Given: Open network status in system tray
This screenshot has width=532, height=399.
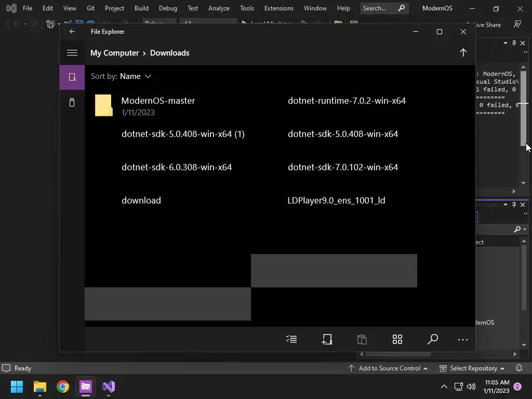Looking at the screenshot, I should pyautogui.click(x=458, y=387).
